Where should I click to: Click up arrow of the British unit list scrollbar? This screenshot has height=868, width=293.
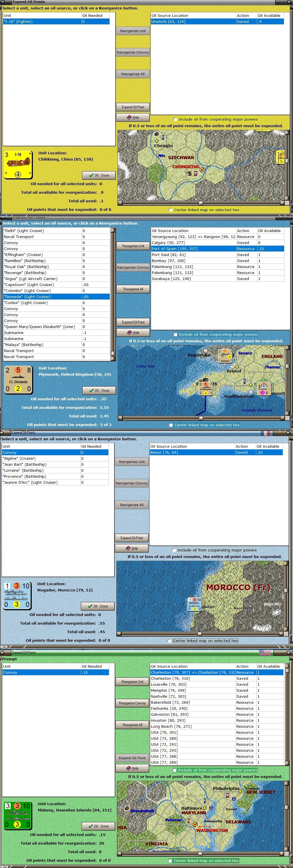point(113,230)
